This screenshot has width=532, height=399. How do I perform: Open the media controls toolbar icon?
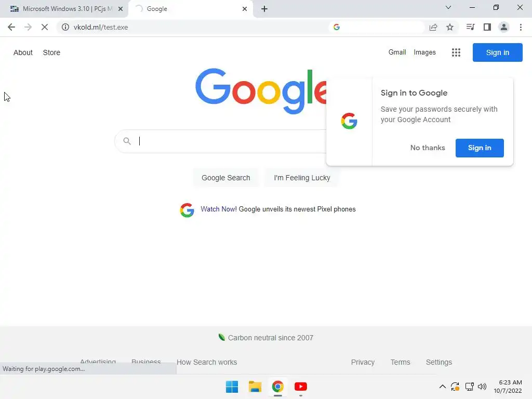pyautogui.click(x=470, y=27)
